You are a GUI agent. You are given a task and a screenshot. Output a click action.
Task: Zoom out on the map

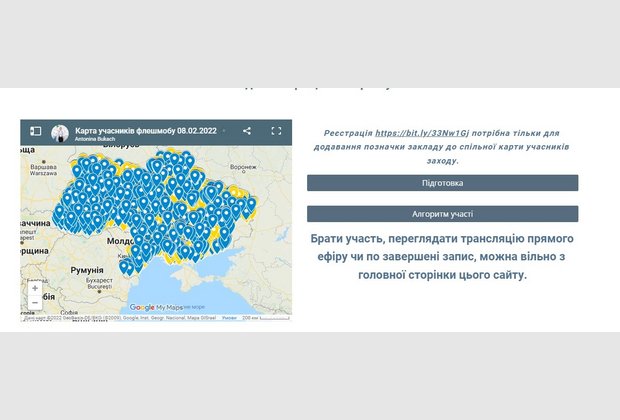point(35,302)
